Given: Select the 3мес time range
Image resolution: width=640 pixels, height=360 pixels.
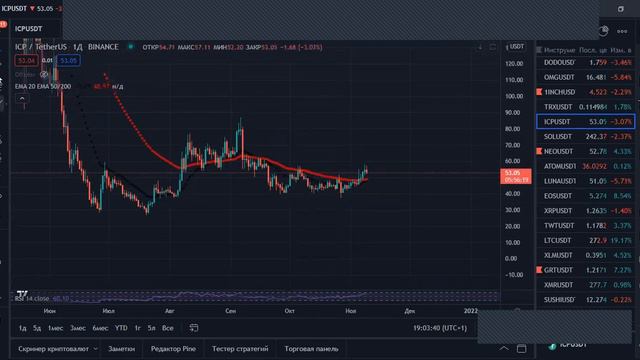Looking at the screenshot, I should pos(78,328).
